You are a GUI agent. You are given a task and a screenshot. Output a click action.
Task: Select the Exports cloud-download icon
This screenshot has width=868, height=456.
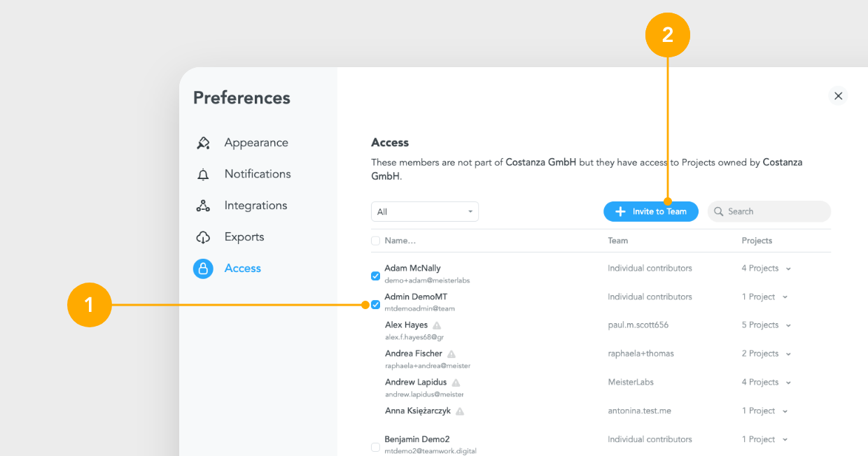pyautogui.click(x=203, y=236)
